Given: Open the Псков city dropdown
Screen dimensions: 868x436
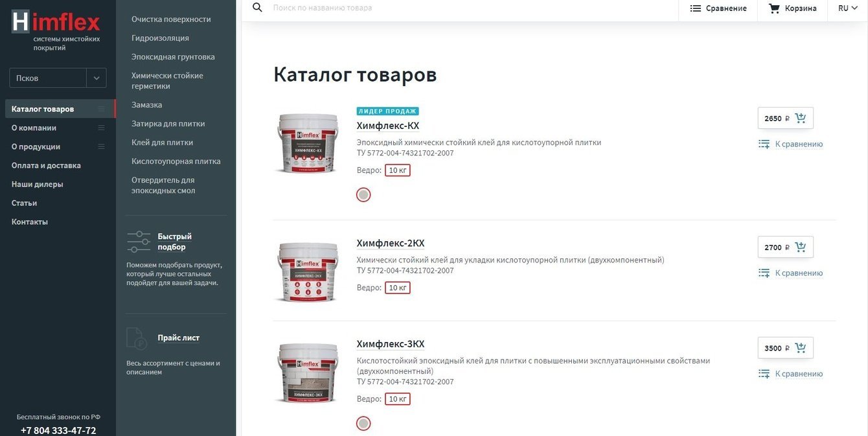Looking at the screenshot, I should click(x=58, y=78).
